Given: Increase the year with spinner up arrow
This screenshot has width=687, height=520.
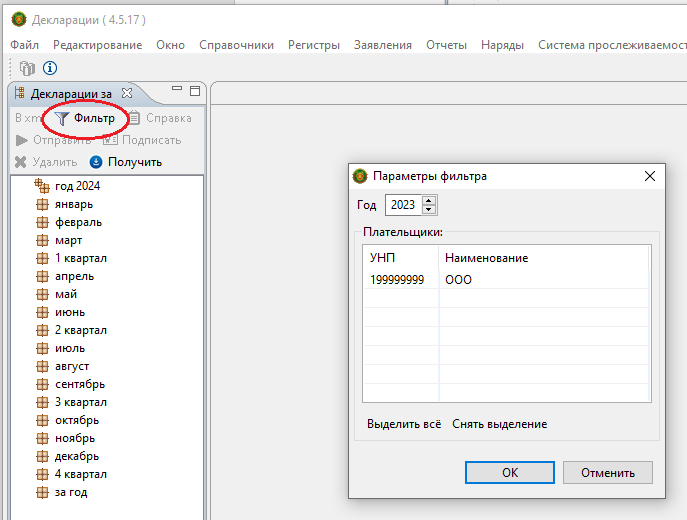Looking at the screenshot, I should pyautogui.click(x=430, y=200).
